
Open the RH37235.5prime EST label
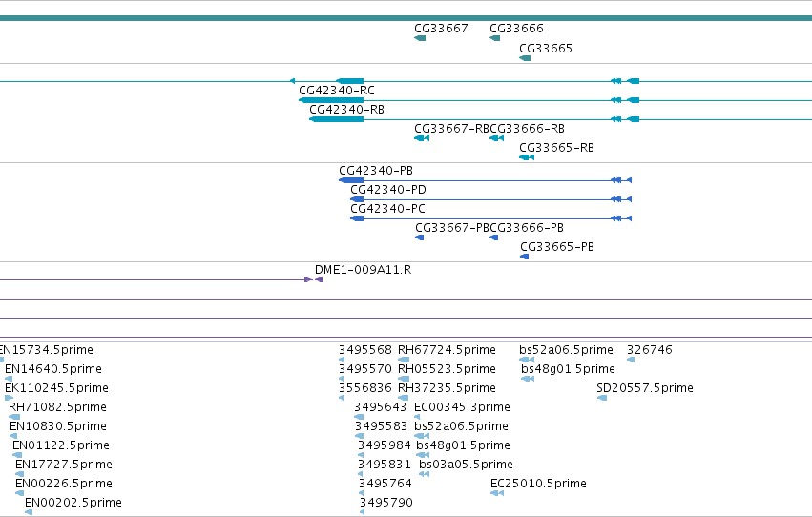click(447, 388)
